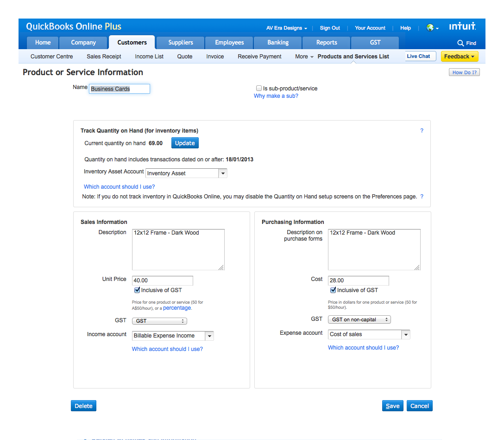Screen dimensions: 504x440
Task: Click the Save button
Action: click(392, 406)
